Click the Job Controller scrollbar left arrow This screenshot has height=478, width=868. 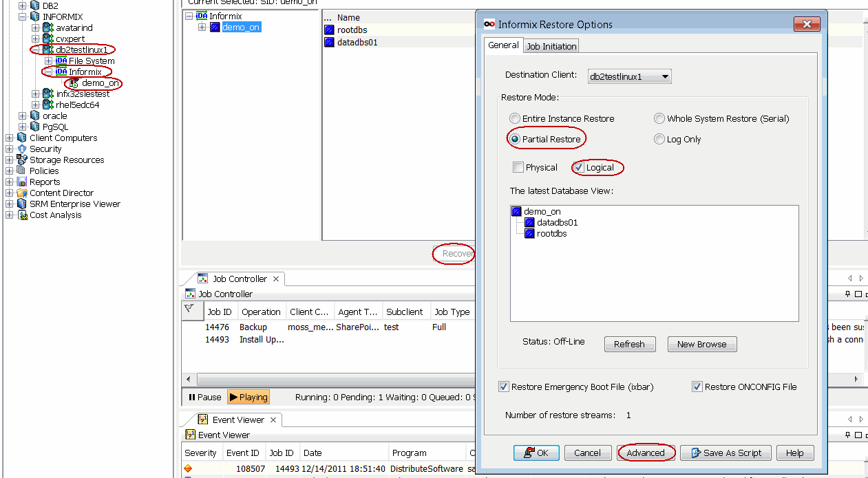(x=187, y=379)
